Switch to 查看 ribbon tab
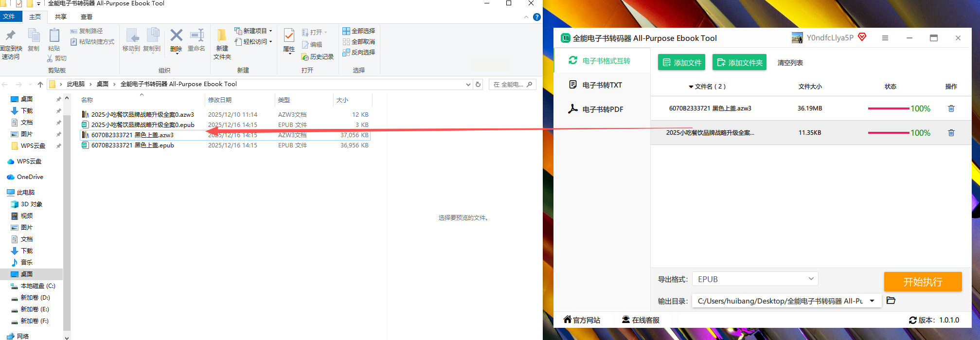This screenshot has height=340, width=980. coord(87,17)
